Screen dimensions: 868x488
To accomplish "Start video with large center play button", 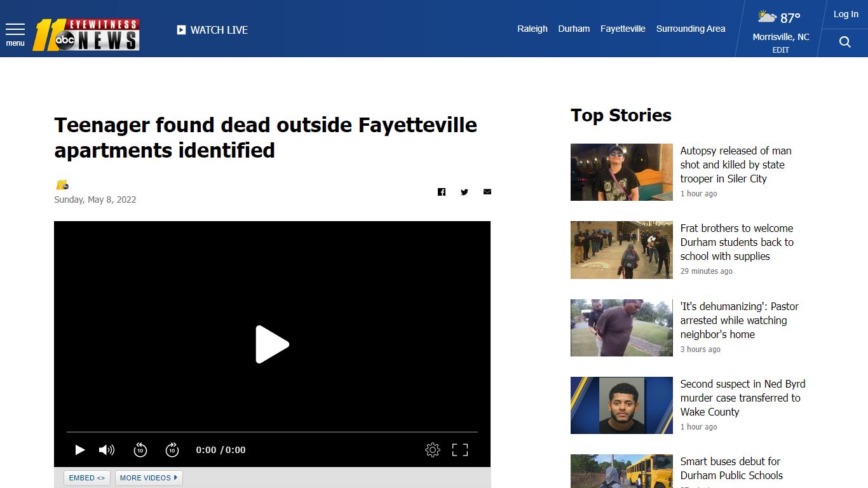I will 272,344.
